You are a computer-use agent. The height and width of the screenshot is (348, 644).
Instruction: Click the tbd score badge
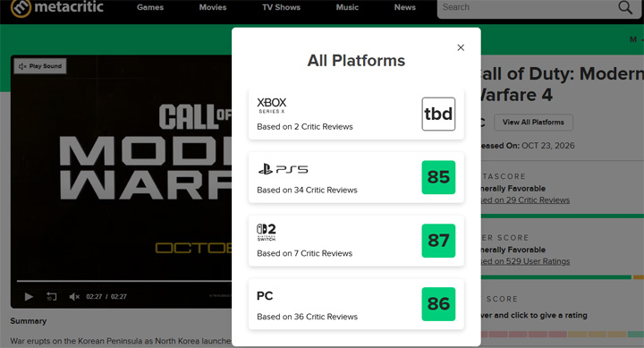coord(438,114)
